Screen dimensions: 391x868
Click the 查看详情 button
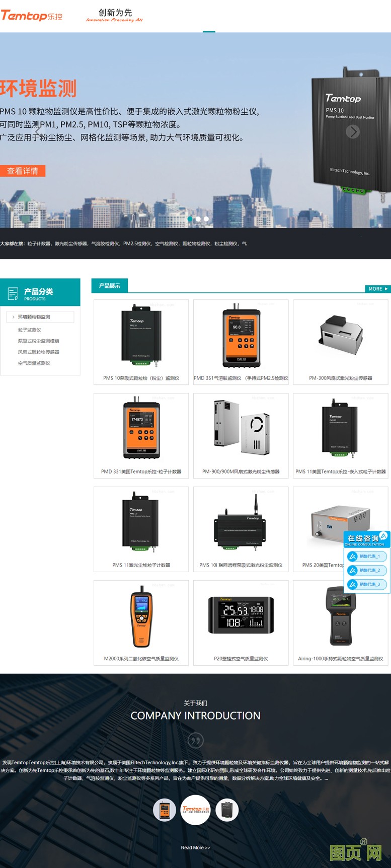pos(23,171)
